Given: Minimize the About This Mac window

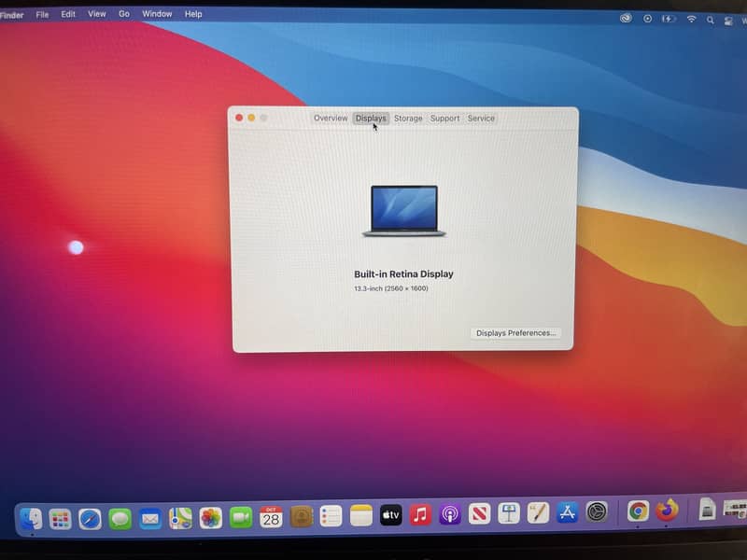Looking at the screenshot, I should (x=251, y=118).
